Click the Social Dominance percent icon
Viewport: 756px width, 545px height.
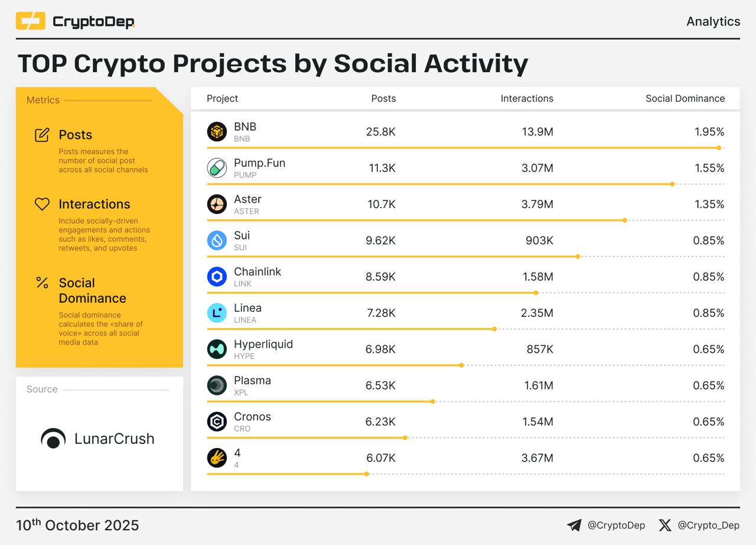coord(42,283)
